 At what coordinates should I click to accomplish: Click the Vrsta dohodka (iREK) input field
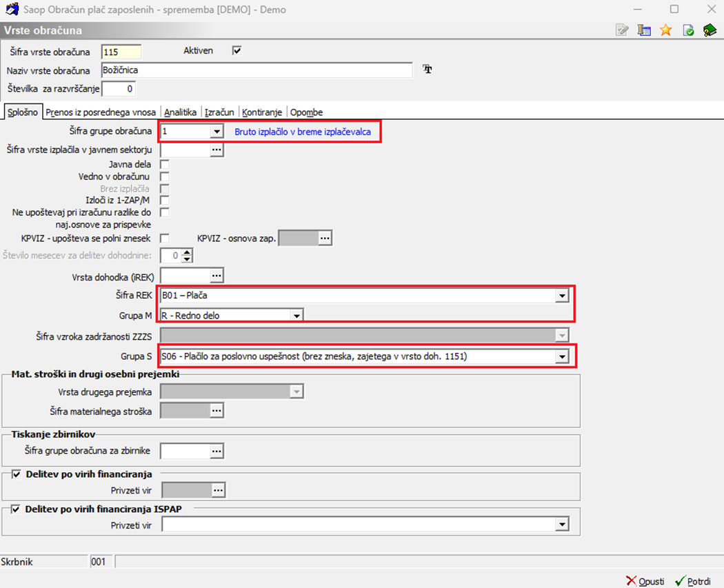[185, 276]
